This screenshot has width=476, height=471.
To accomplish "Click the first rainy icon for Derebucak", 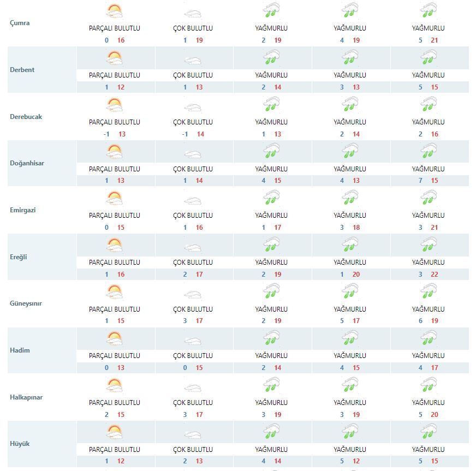I will (271, 104).
